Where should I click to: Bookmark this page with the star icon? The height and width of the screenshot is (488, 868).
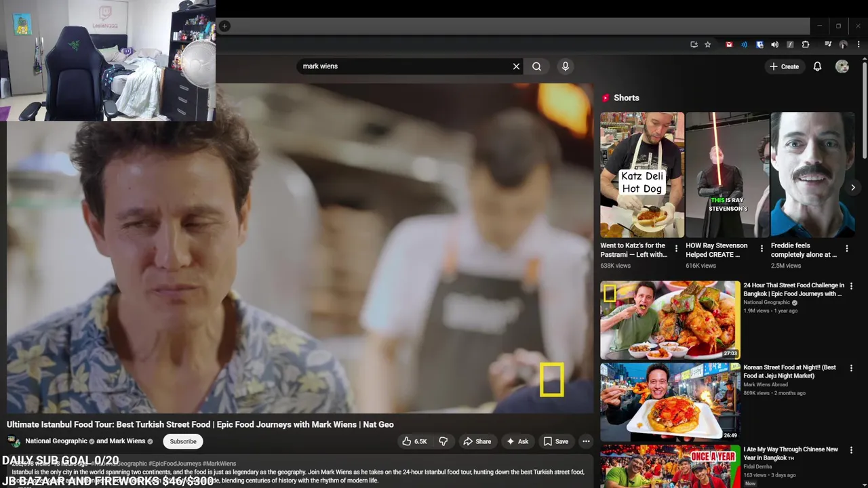[708, 45]
